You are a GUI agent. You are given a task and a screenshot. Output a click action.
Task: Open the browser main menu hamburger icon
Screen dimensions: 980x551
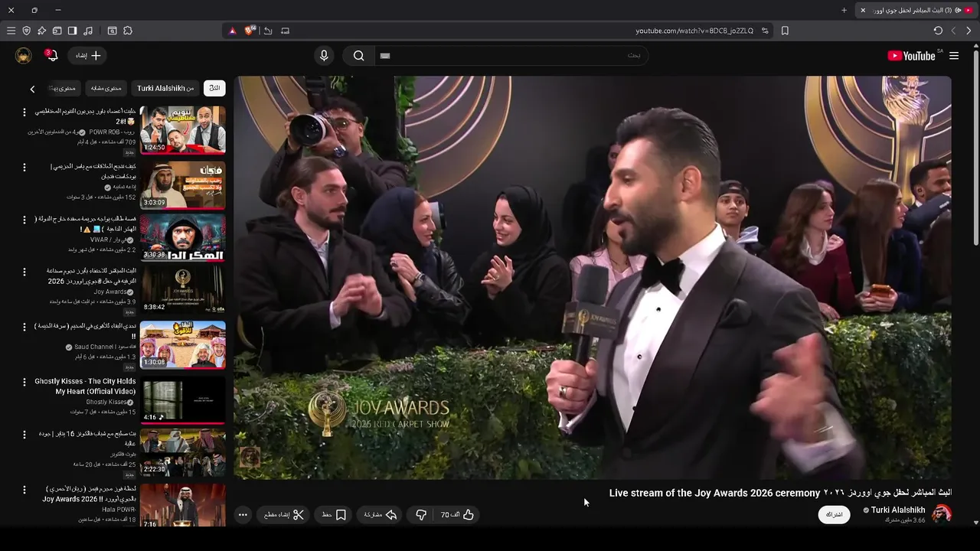coord(11,31)
